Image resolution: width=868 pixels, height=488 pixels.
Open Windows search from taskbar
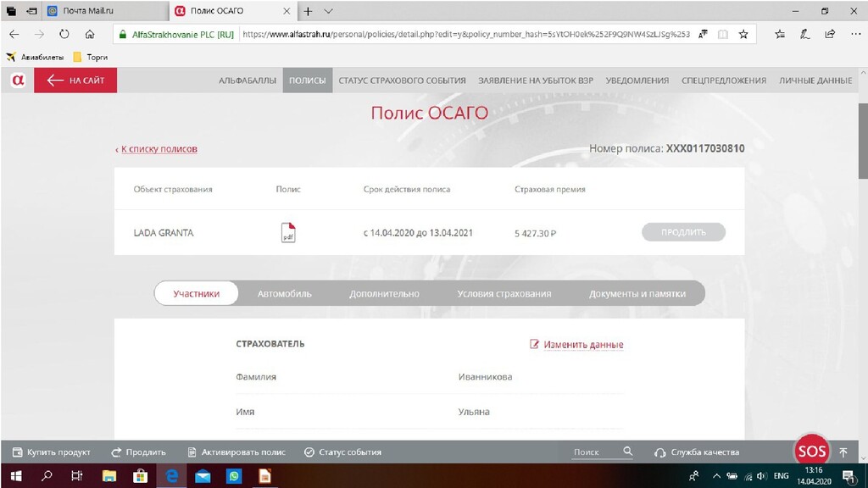[47, 476]
